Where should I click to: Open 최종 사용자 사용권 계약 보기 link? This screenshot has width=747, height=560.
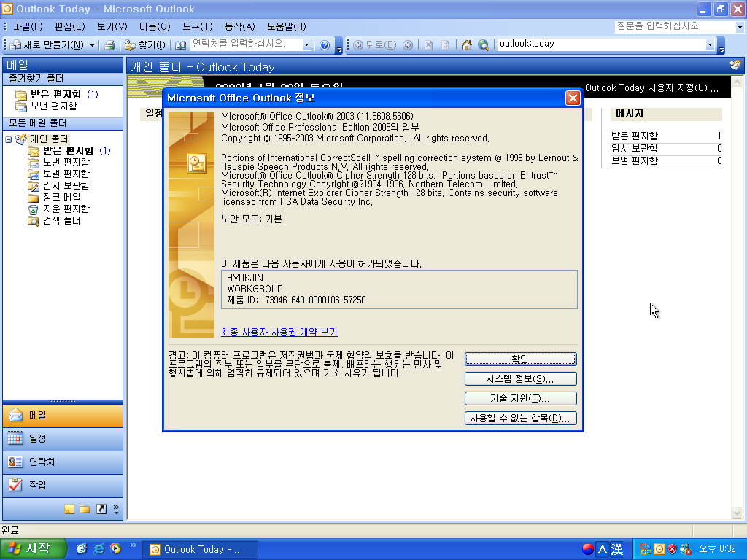pyautogui.click(x=279, y=332)
